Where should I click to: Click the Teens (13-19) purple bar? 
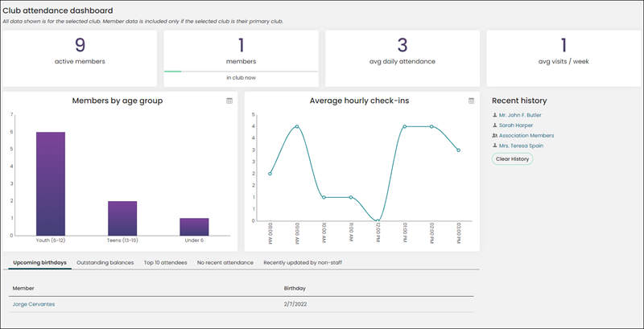[122, 218]
